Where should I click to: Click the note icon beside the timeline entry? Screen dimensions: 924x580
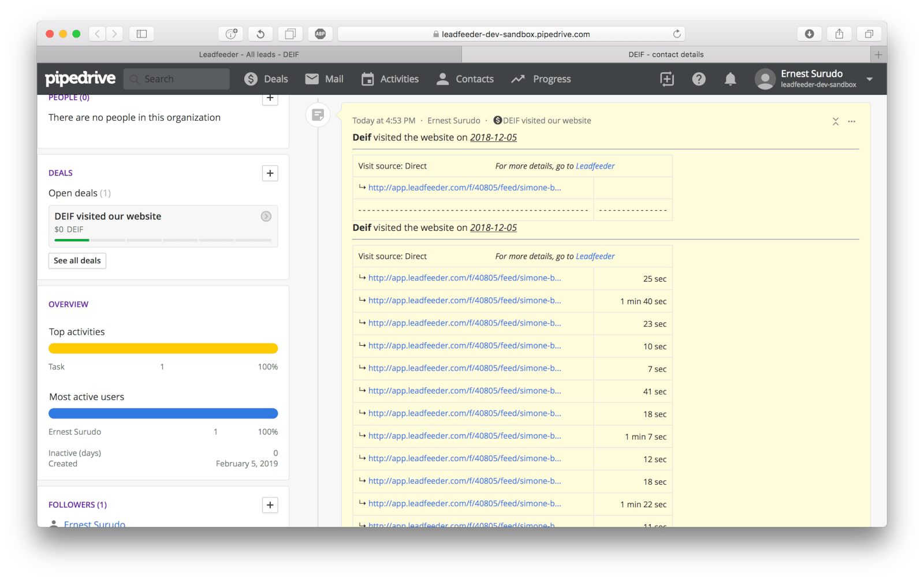coord(318,114)
